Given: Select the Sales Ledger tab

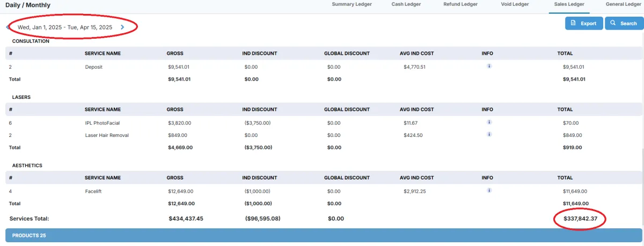Looking at the screenshot, I should coord(569,4).
